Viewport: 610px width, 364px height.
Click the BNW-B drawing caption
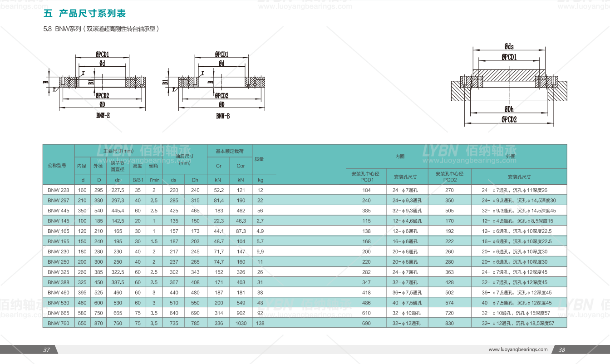(223, 116)
